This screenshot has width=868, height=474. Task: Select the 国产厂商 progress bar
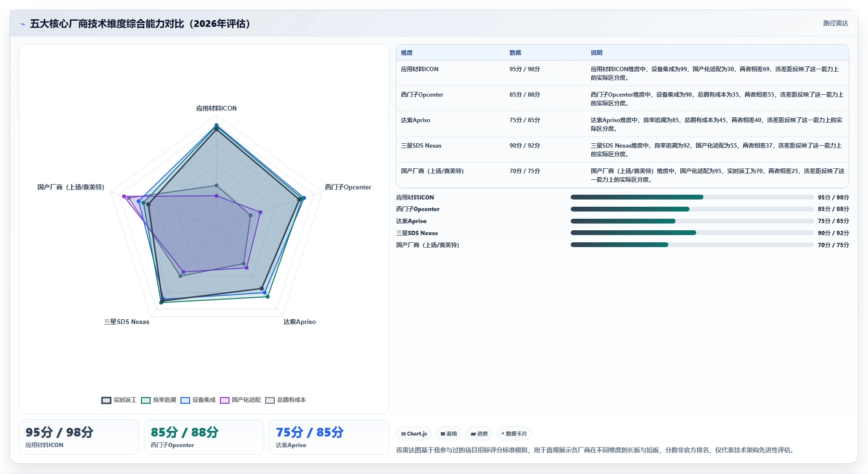point(692,245)
